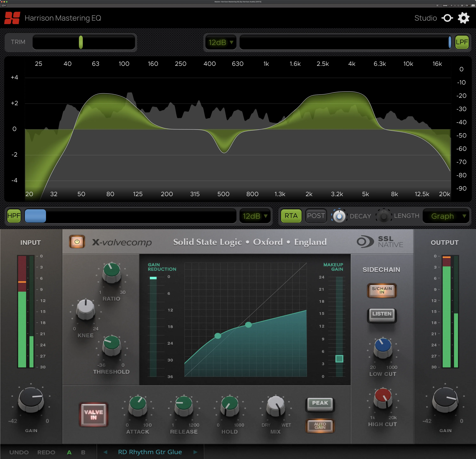Toggle the VALVE IN button

click(x=93, y=414)
